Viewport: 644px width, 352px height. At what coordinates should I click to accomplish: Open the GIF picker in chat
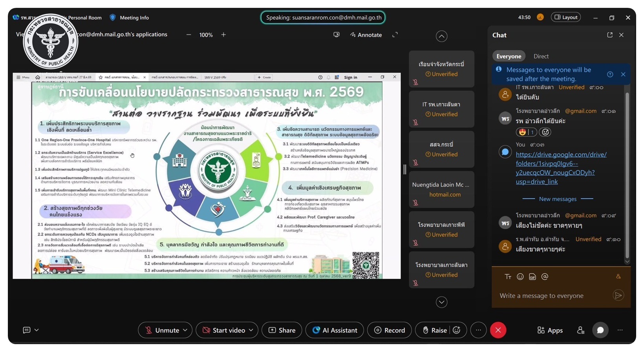532,277
